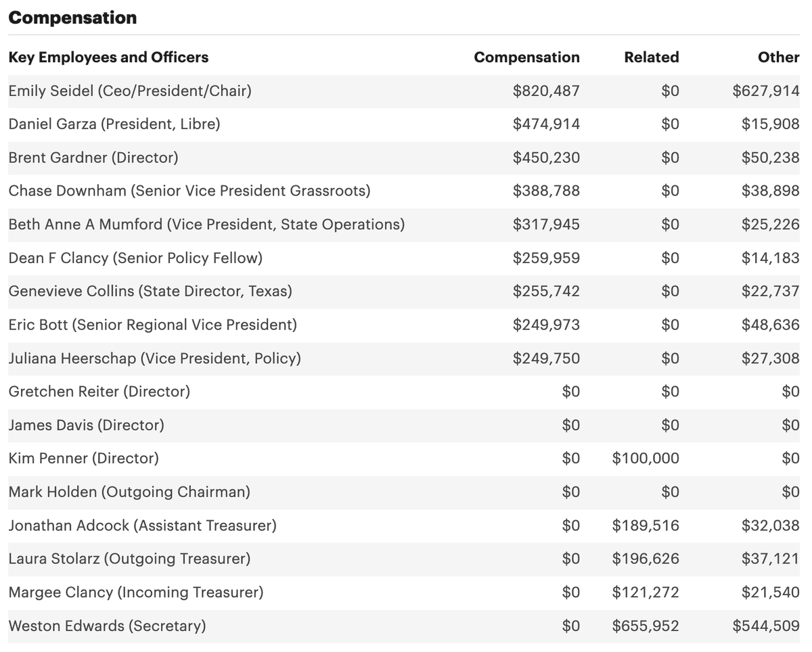The width and height of the screenshot is (812, 652).
Task: Click the Compensation column header
Action: 526,57
